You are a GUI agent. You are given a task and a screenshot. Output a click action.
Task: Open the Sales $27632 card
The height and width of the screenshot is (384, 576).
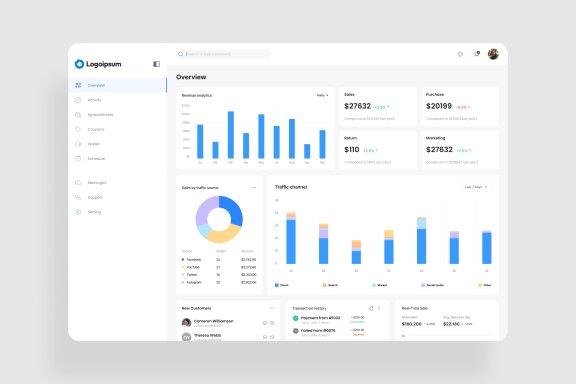378,107
